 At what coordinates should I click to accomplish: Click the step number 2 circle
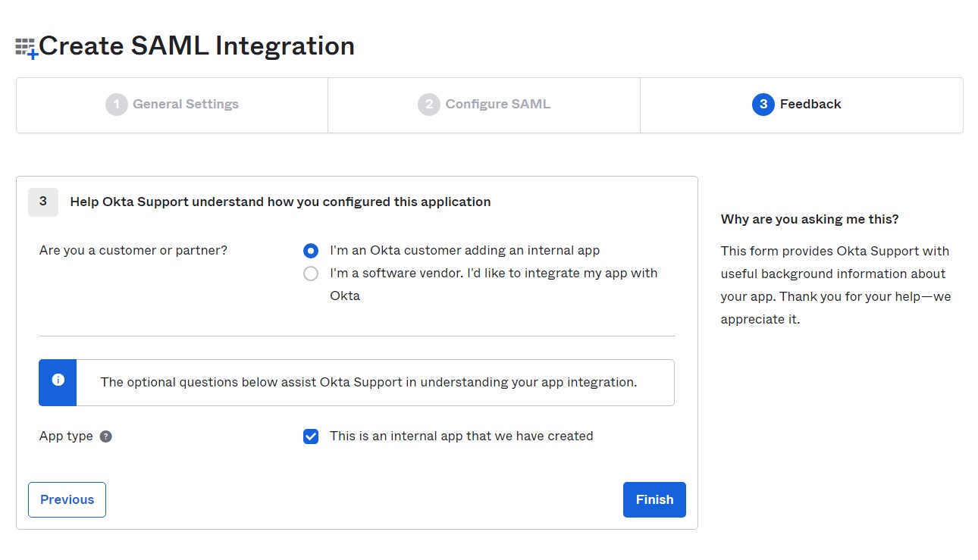click(429, 105)
